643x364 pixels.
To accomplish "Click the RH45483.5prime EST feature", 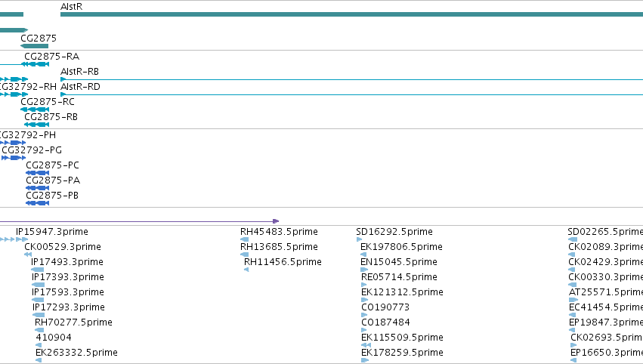I will pos(244,239).
